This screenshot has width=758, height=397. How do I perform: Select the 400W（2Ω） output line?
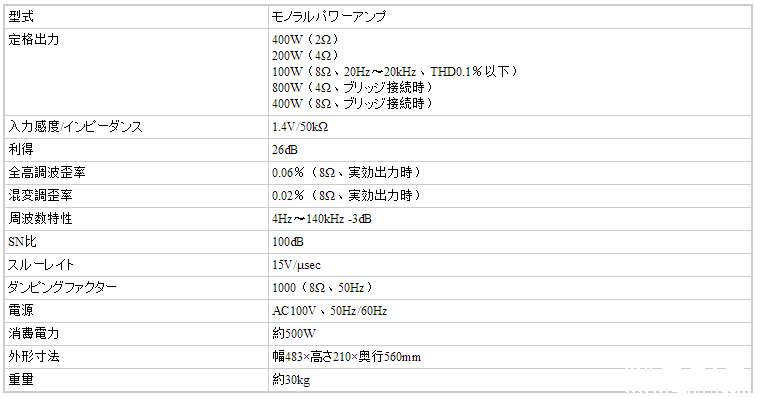(x=305, y=40)
